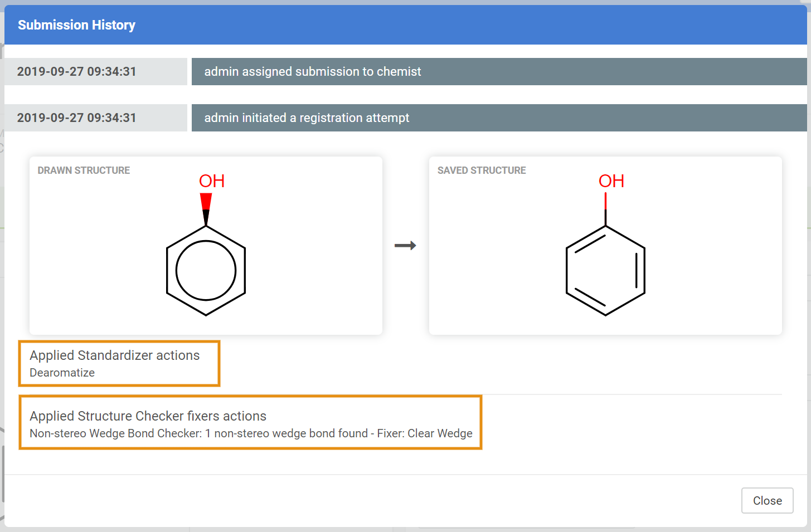Click the OH label in the drawn structure
811x532 pixels.
pos(212,181)
